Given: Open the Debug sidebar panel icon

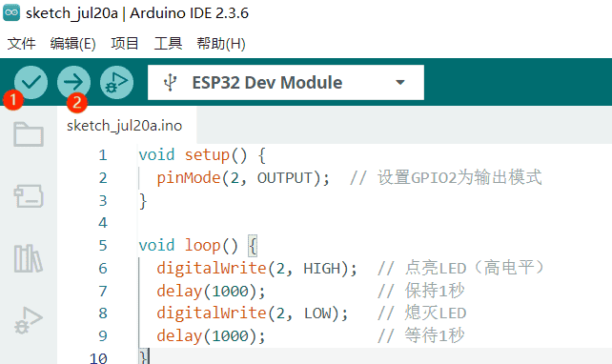Looking at the screenshot, I should tap(29, 321).
